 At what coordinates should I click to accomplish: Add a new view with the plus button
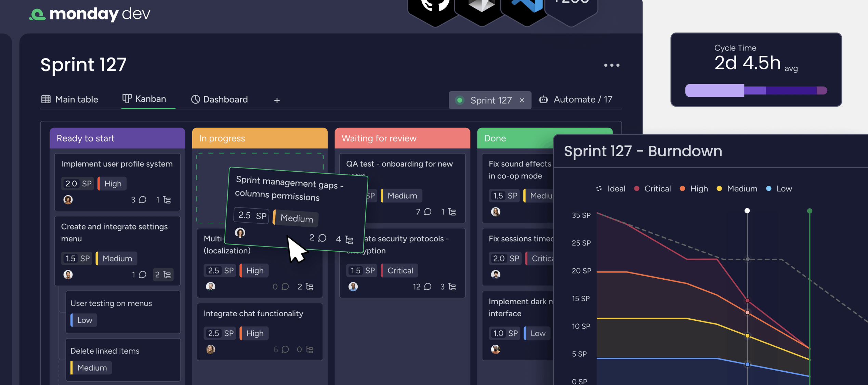tap(277, 100)
